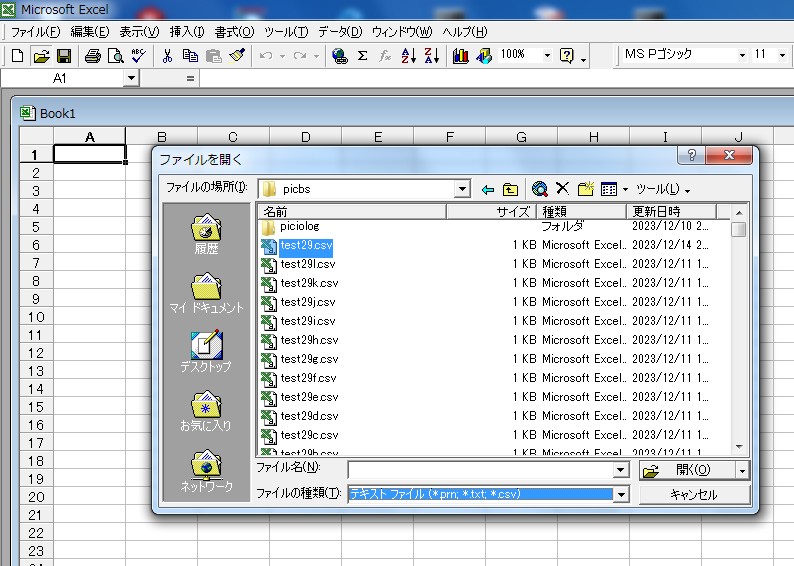Open the 開く button split arrow
The image size is (794, 566).
tap(742, 471)
